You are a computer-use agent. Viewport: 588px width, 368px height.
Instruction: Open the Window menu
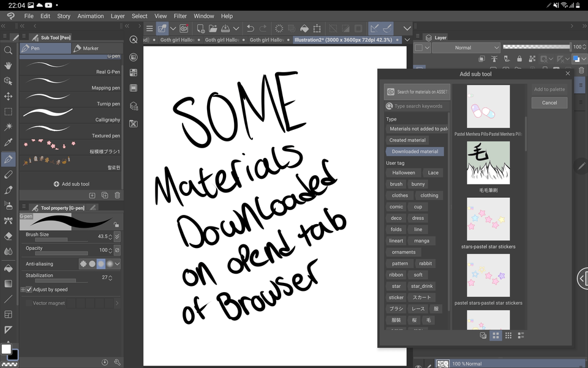[x=203, y=16]
